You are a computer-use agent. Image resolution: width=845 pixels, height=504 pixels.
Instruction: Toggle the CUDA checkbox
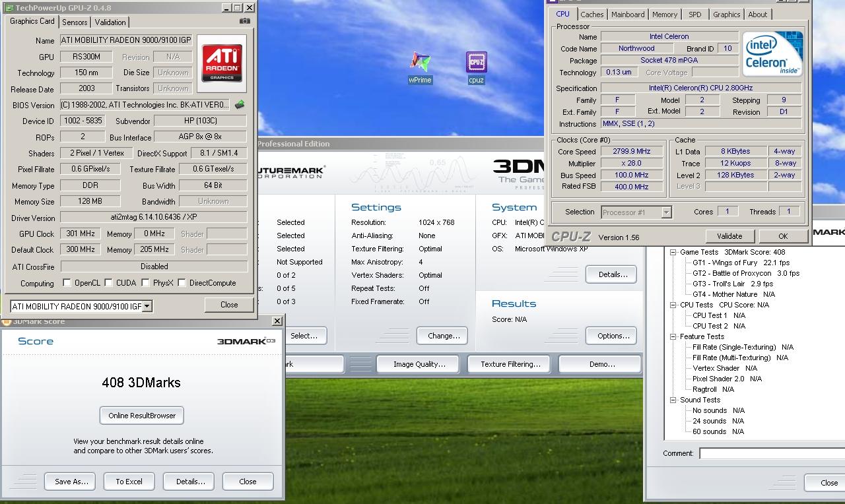point(109,283)
